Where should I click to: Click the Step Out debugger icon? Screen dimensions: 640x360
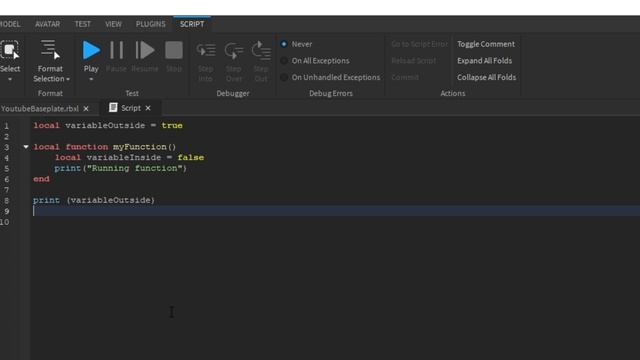click(261, 51)
